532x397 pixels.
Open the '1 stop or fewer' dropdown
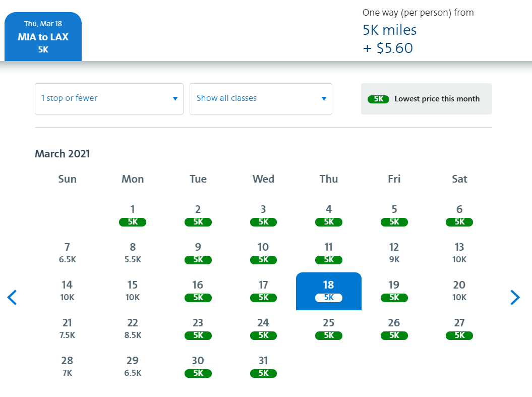(109, 98)
